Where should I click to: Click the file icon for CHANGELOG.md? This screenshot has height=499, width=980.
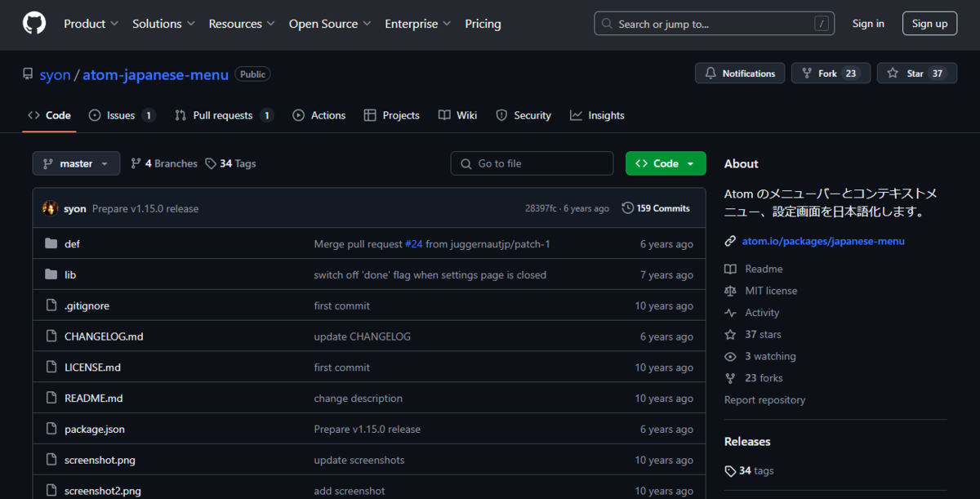[x=51, y=336]
